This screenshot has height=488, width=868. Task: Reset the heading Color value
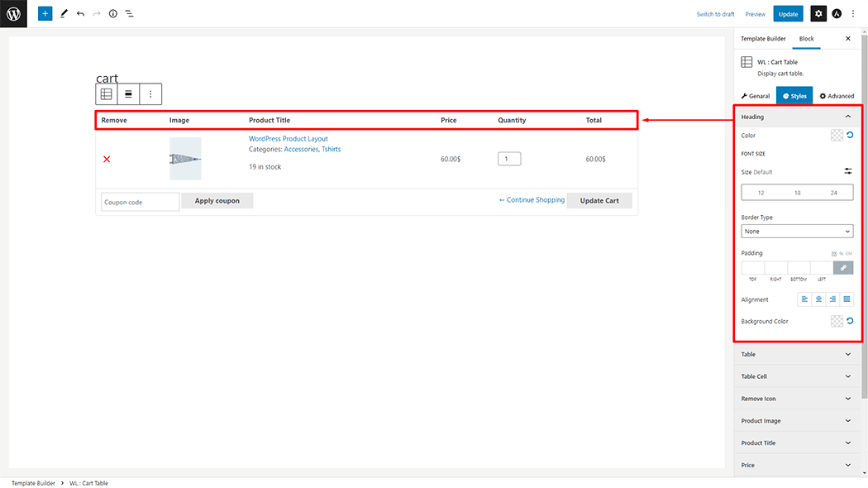coord(850,135)
